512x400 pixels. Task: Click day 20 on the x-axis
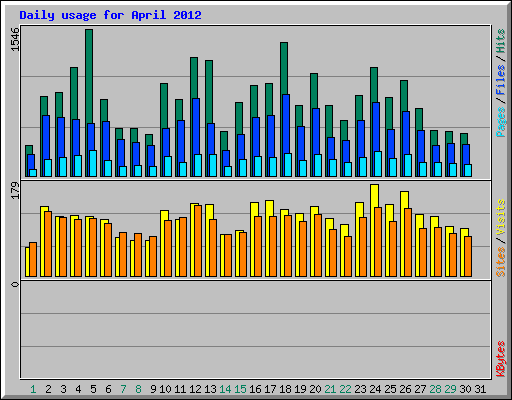(315, 389)
